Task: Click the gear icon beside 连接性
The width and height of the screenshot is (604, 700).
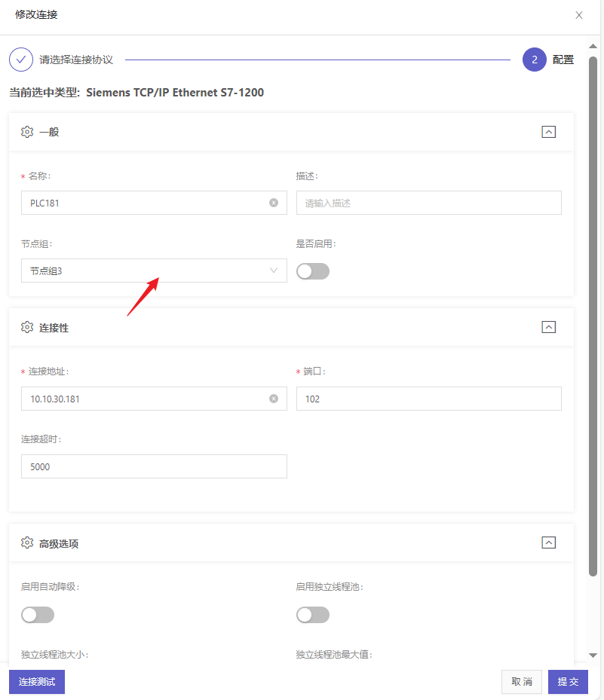Action: point(27,327)
